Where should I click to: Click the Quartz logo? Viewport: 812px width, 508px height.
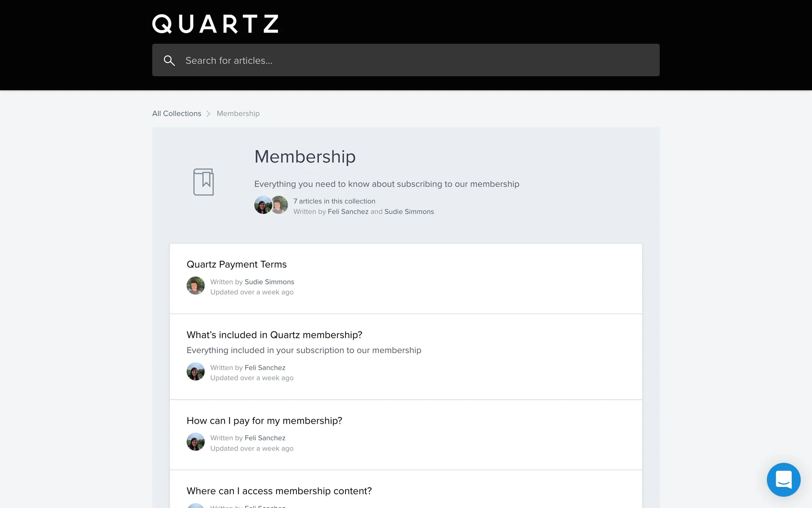[x=215, y=24]
